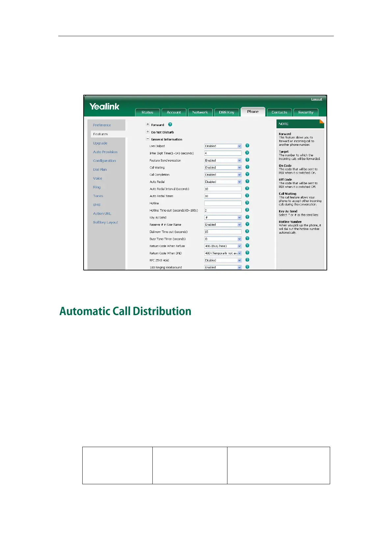Open Auto Provision settings

pyautogui.click(x=105, y=152)
